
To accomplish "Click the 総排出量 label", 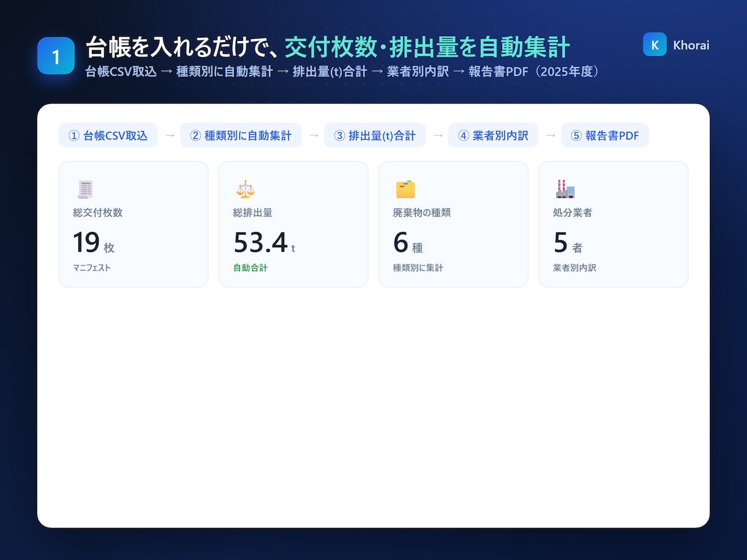I will coord(253,213).
